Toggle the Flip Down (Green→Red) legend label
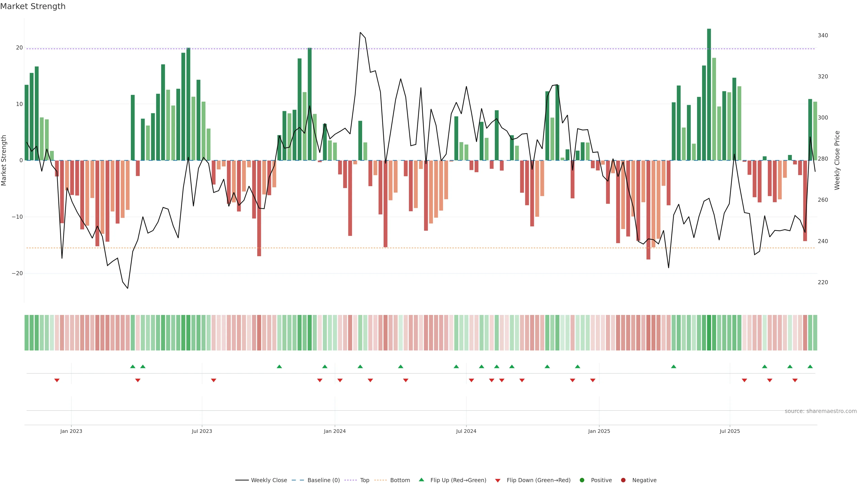Screen dimensions: 868x488 [538, 480]
